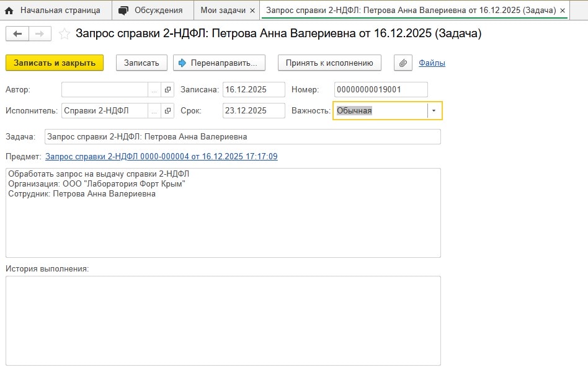Switch to the Начальная страница tab
588x388 pixels.
(x=55, y=10)
